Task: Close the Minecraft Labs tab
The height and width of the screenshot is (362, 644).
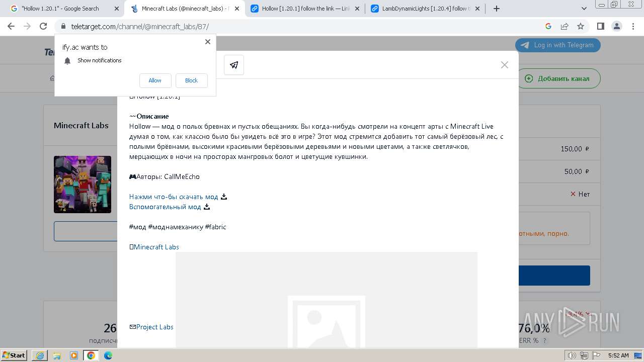Action: [237, 9]
